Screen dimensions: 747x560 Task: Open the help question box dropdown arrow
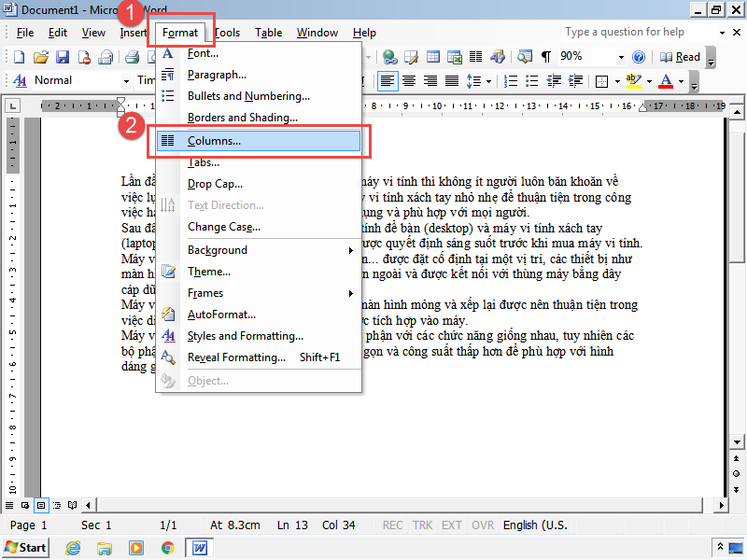[722, 33]
